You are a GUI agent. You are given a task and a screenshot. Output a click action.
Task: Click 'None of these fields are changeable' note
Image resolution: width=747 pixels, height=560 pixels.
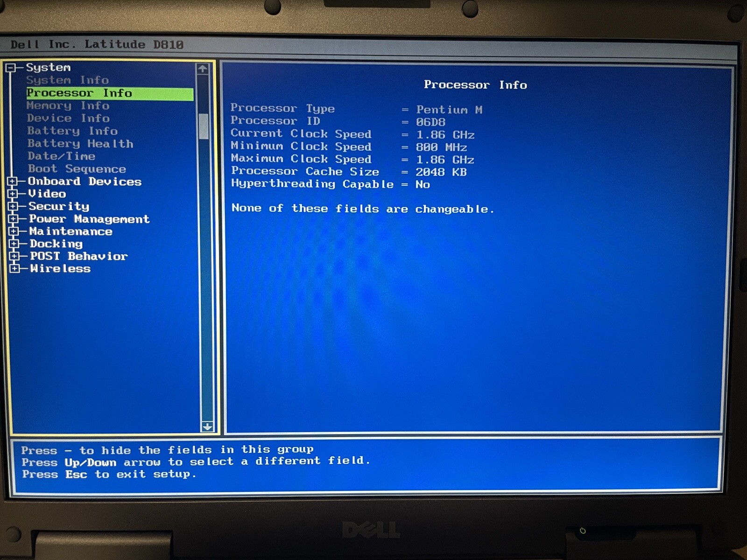click(363, 209)
